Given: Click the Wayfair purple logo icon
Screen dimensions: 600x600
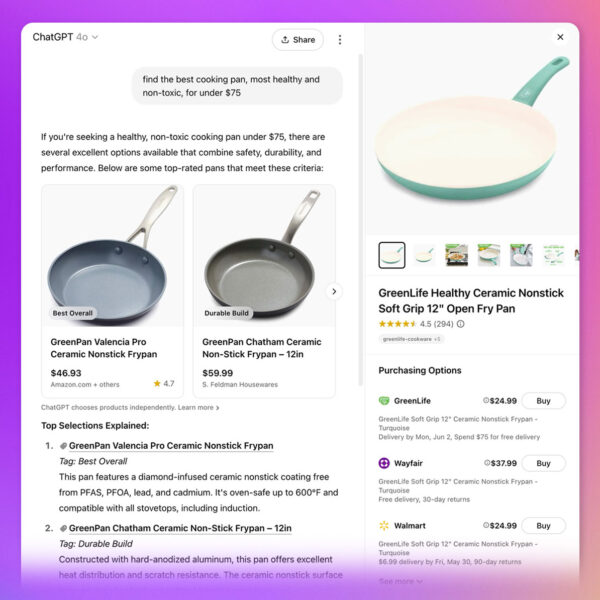Looking at the screenshot, I should tap(384, 463).
